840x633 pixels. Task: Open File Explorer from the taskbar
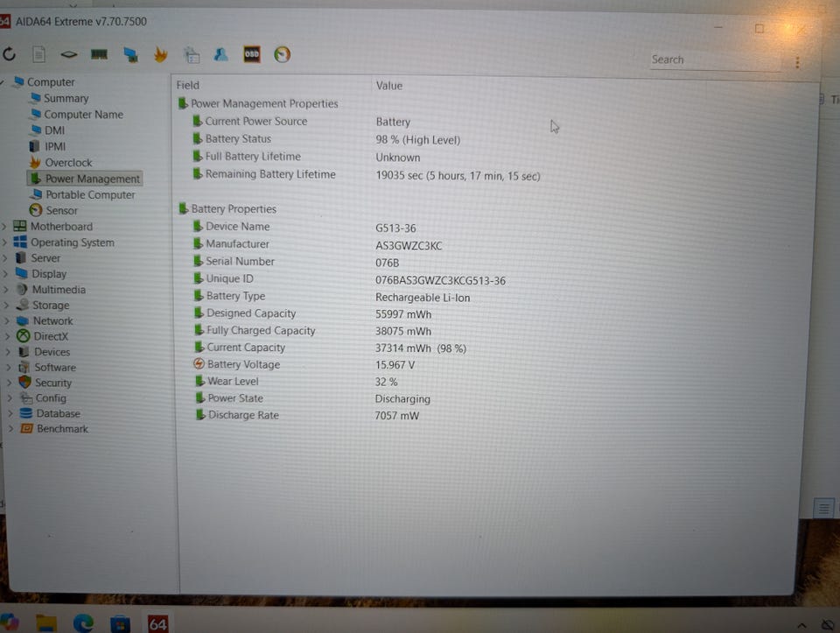pos(46,623)
